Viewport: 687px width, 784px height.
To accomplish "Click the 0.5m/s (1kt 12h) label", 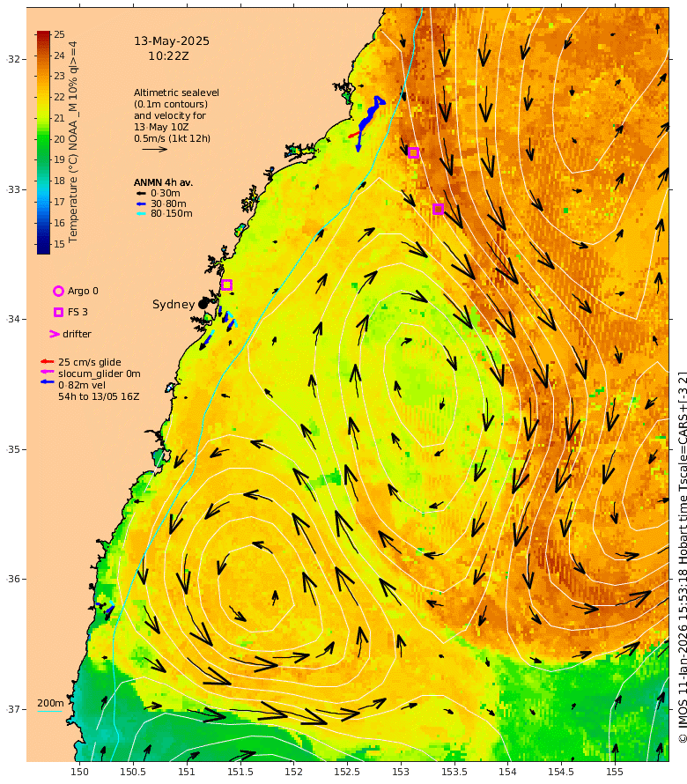I will coord(172,138).
